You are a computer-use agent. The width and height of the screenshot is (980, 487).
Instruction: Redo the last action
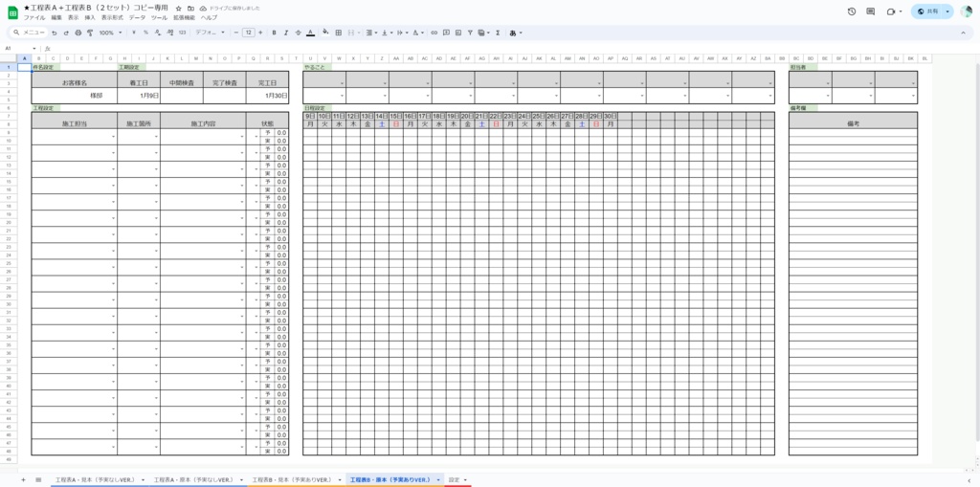pos(66,33)
